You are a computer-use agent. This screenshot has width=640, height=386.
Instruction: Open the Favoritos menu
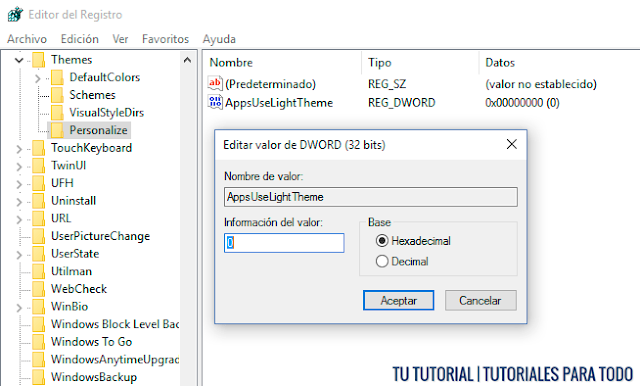click(x=165, y=39)
